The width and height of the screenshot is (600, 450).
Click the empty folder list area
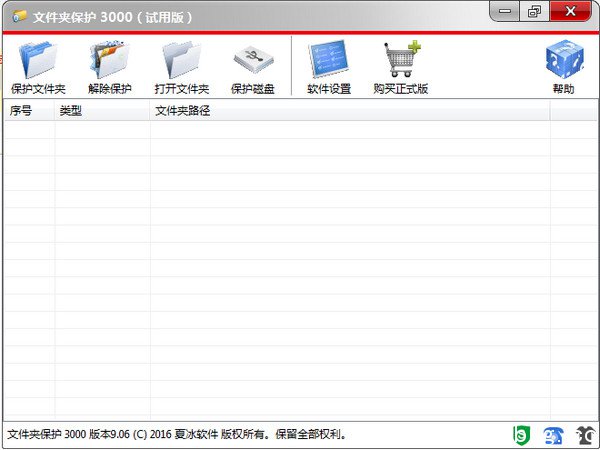click(x=300, y=270)
